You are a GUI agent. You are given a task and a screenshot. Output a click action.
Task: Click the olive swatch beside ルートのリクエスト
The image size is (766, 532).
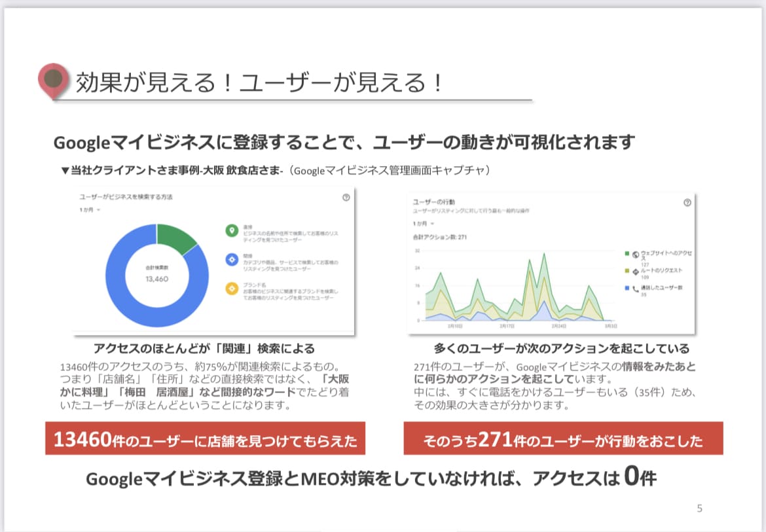pyautogui.click(x=627, y=270)
